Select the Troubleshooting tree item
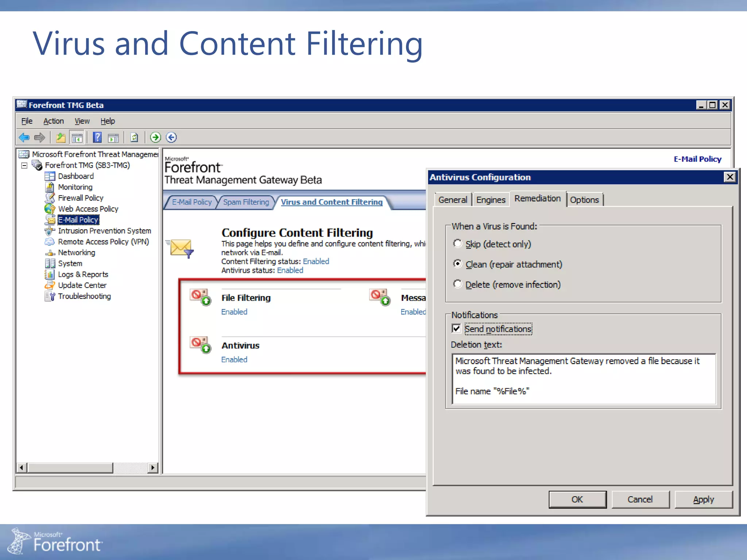This screenshot has width=747, height=560. point(84,296)
